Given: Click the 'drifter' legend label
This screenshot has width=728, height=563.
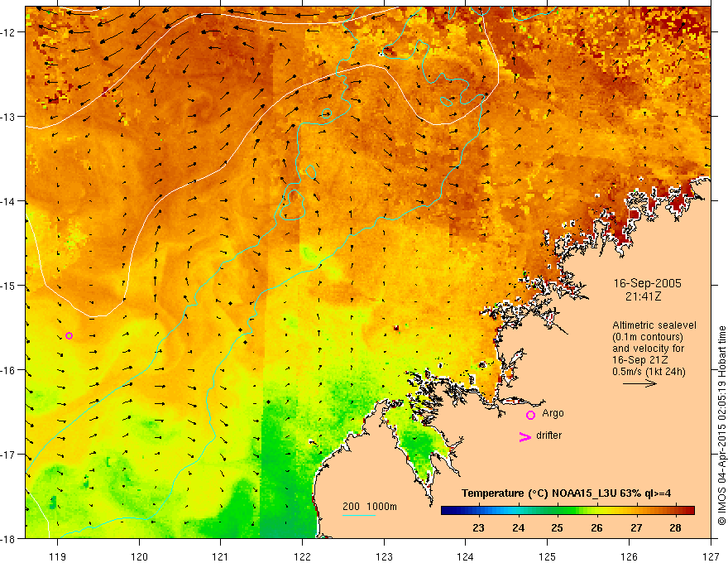Looking at the screenshot, I should click(x=548, y=435).
